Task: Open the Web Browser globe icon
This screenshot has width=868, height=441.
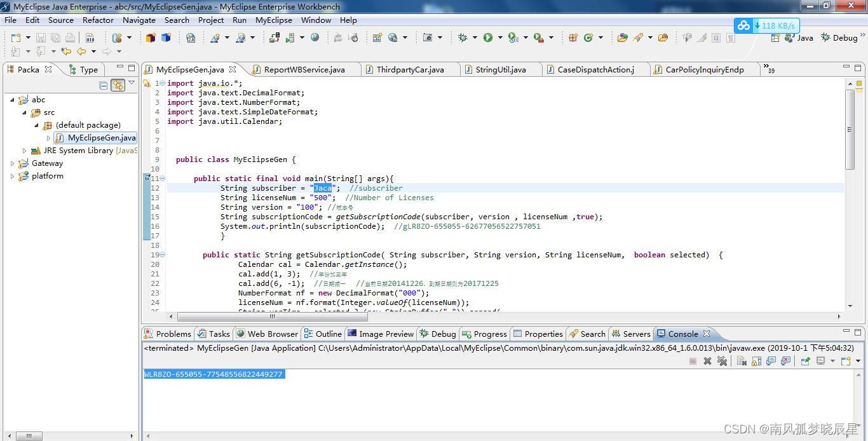Action: pyautogui.click(x=315, y=37)
